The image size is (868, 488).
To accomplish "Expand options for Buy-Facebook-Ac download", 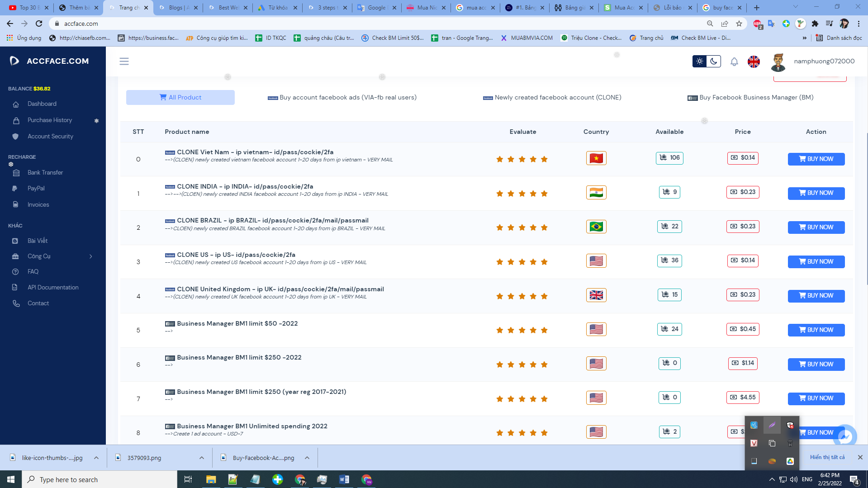I will pos(307,458).
